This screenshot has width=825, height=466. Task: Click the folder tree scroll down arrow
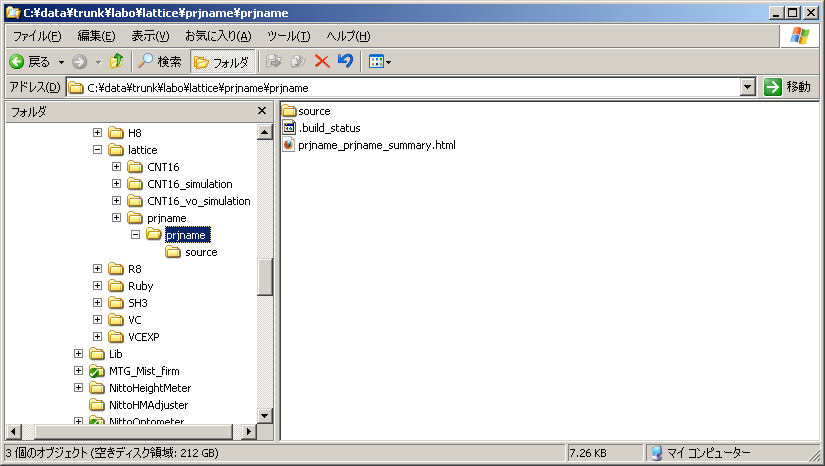pyautogui.click(x=265, y=416)
